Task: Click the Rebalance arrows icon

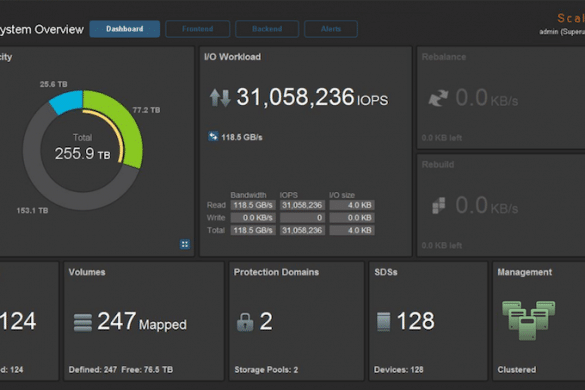Action: [x=438, y=98]
